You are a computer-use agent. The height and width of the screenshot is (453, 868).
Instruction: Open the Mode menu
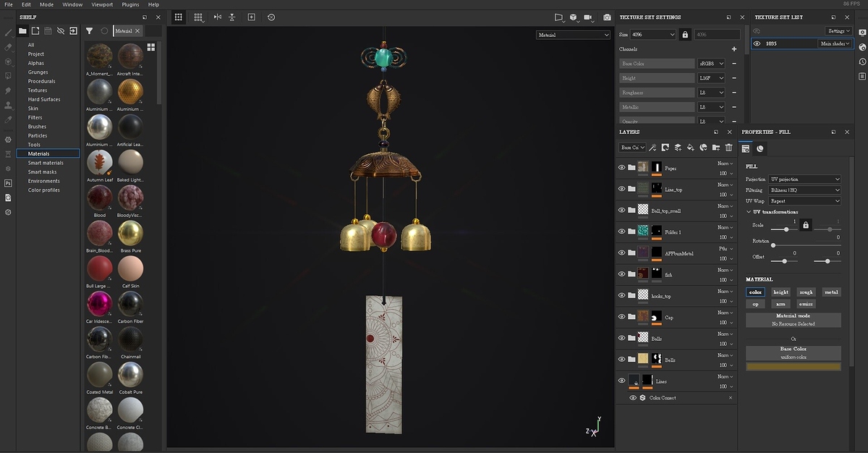click(46, 4)
